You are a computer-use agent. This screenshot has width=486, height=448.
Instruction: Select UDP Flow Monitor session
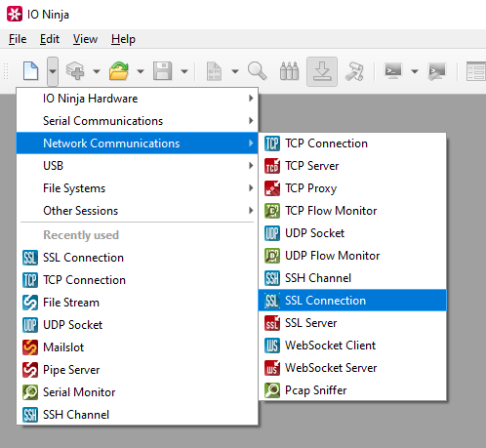point(352,256)
